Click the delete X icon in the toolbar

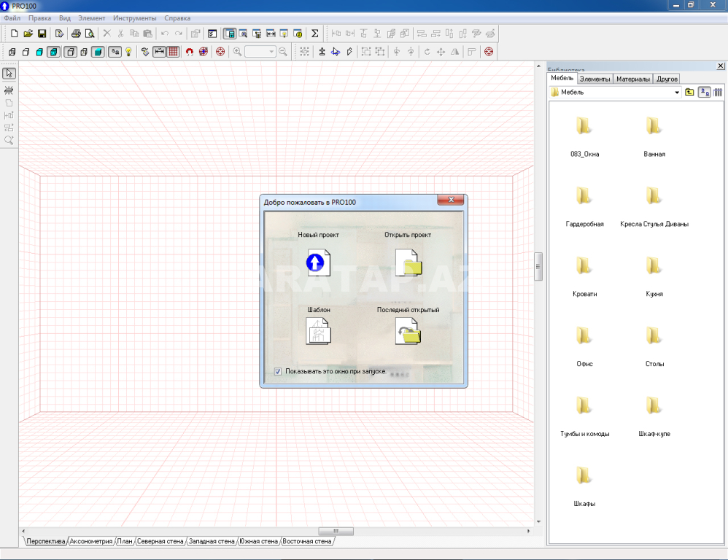coord(107,34)
